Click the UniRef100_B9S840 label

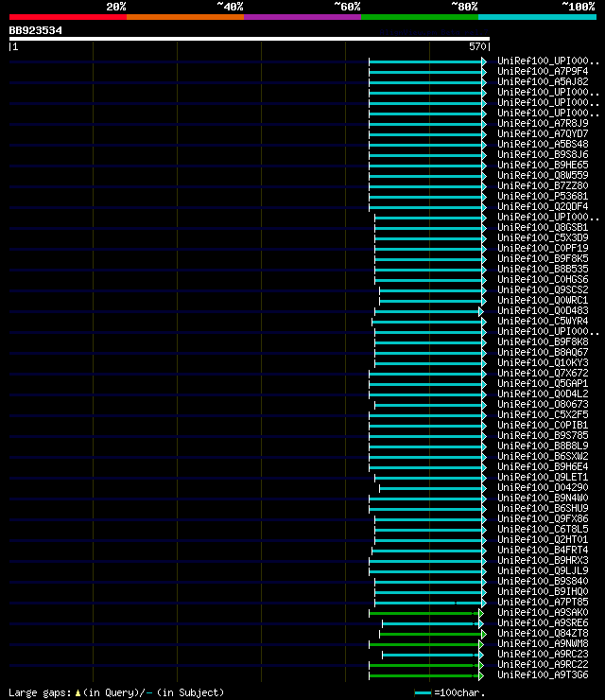click(x=543, y=582)
